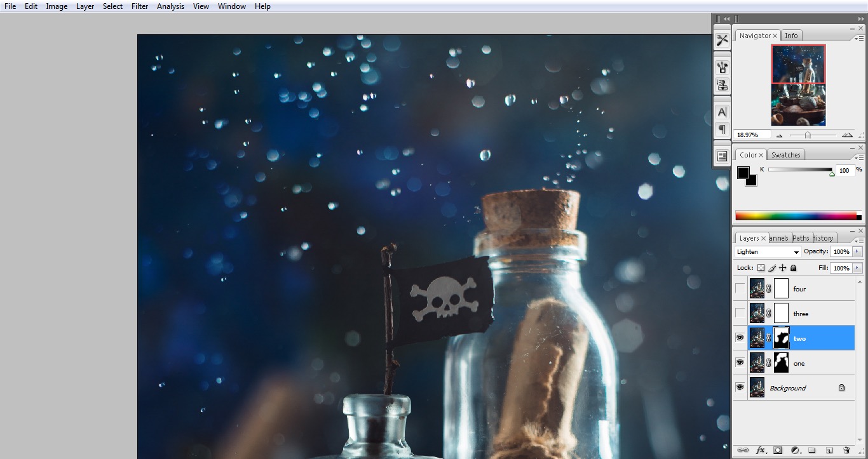Hide layer one eye icon
868x459 pixels.
pos(740,363)
